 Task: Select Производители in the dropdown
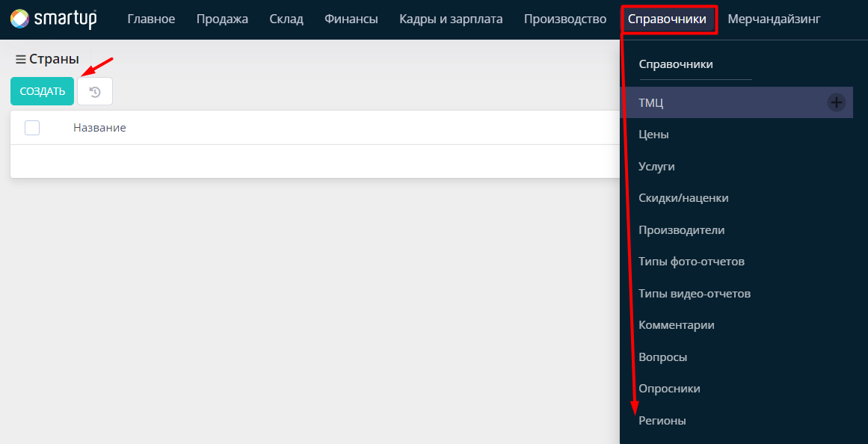coord(681,229)
